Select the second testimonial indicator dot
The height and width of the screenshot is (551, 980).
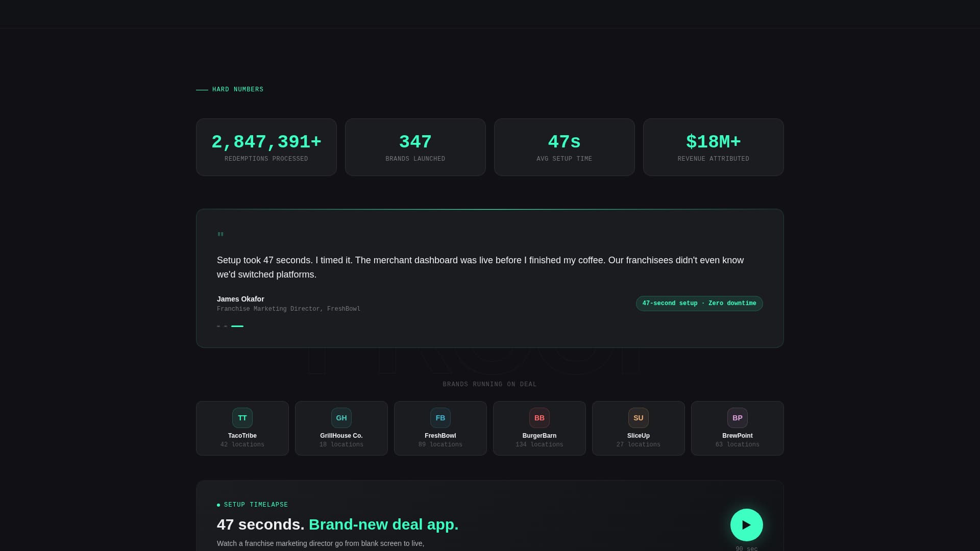(x=226, y=326)
